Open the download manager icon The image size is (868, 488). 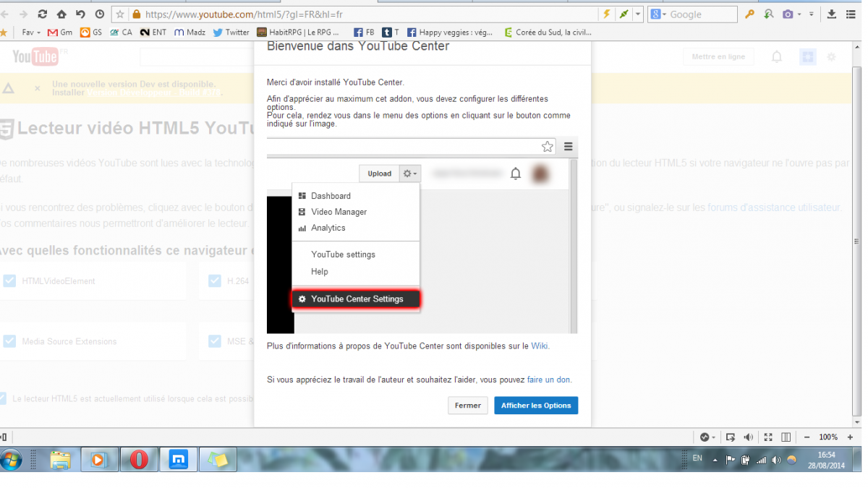pos(832,14)
